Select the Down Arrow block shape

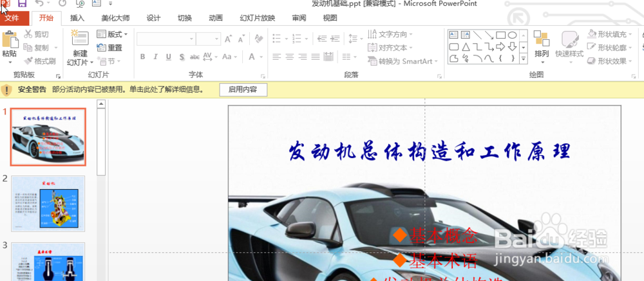512,46
